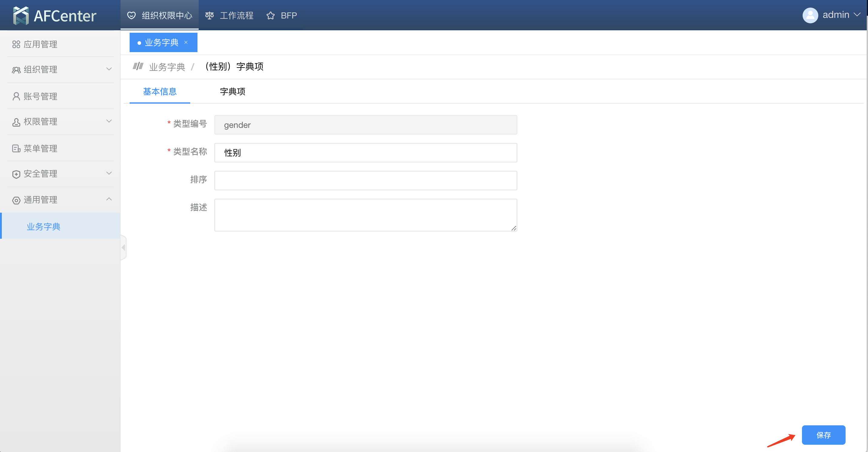The height and width of the screenshot is (452, 868).
Task: Click the 描述 textarea resize handle
Action: (514, 228)
